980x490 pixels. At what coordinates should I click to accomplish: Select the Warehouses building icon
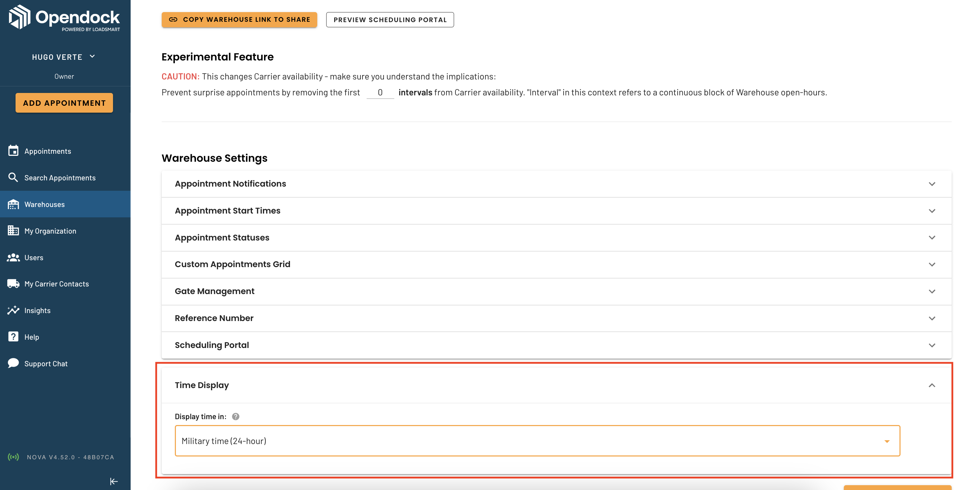13,204
